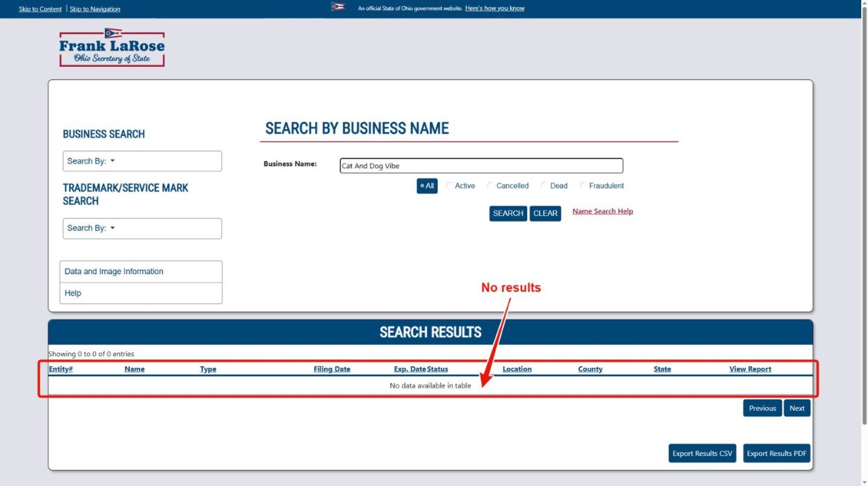868x486 pixels.
Task: Select the Dead status radio button
Action: (544, 186)
